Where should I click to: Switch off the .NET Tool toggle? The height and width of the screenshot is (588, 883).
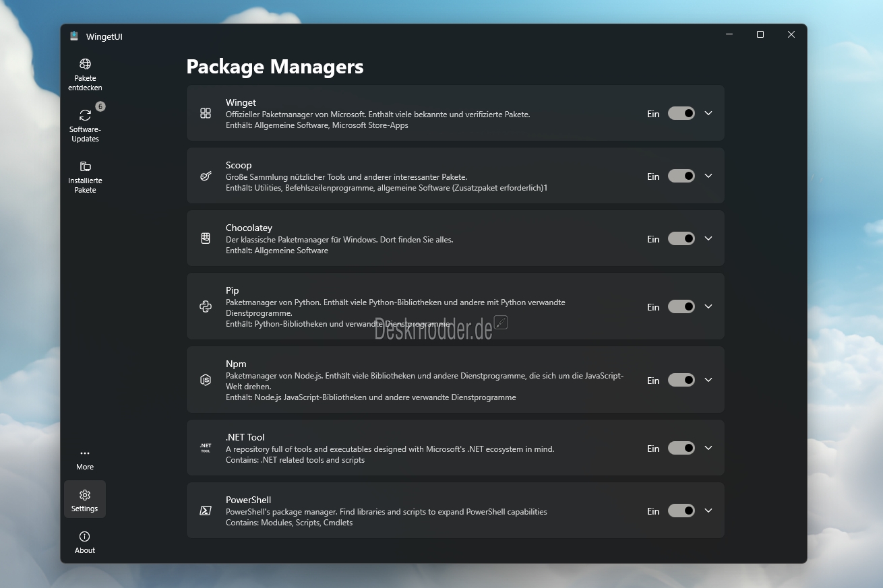click(x=681, y=448)
